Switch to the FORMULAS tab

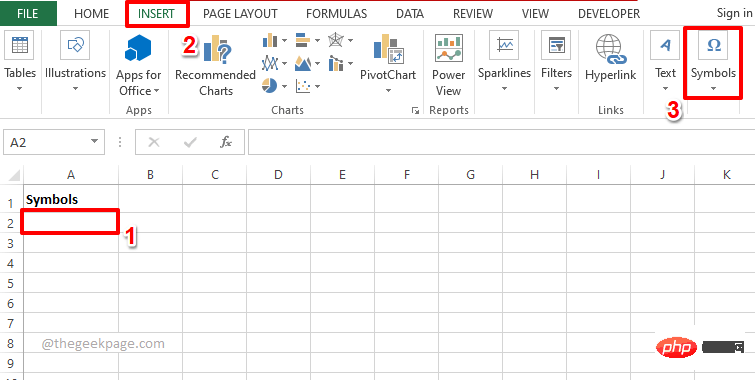(336, 13)
